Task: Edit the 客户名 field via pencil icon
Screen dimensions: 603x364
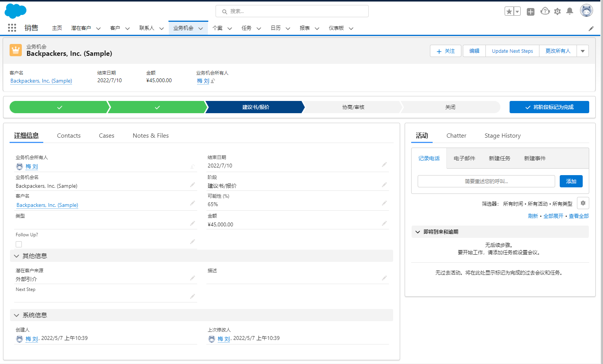Action: [193, 203]
